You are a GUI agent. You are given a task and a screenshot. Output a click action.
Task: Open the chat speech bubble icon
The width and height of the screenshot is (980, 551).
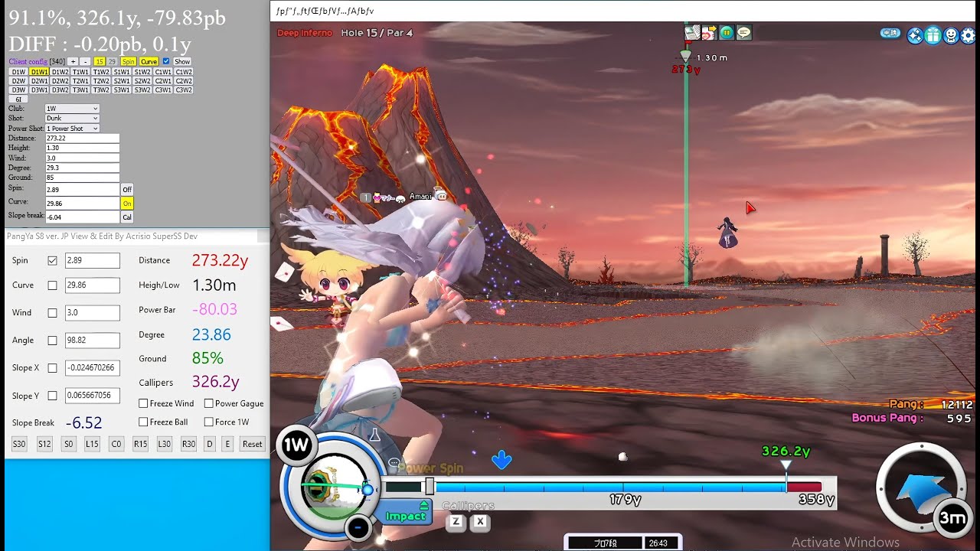click(743, 32)
